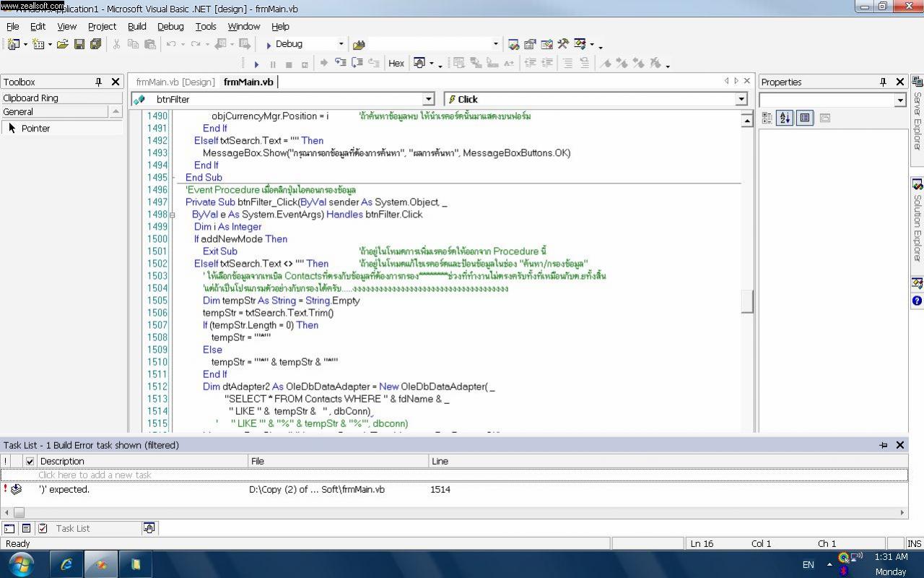Expand the Click method name dropdown
Screen dimensions: 924x578
(741, 99)
